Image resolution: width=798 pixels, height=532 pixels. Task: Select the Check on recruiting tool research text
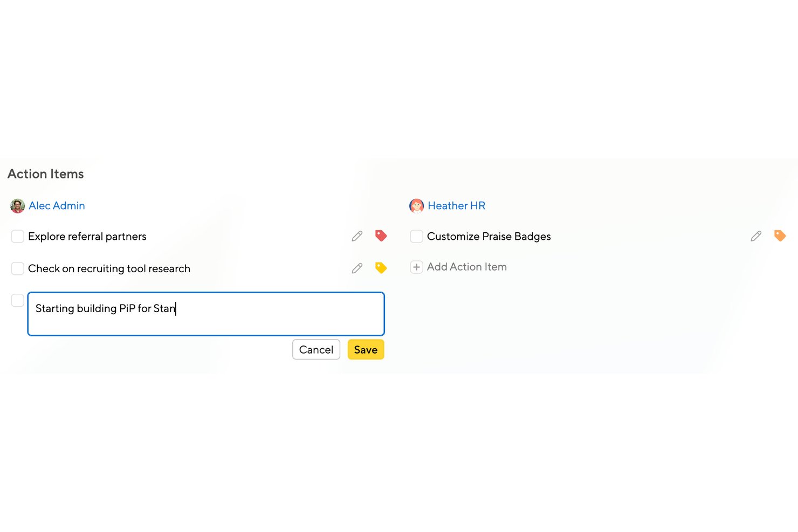click(x=109, y=269)
